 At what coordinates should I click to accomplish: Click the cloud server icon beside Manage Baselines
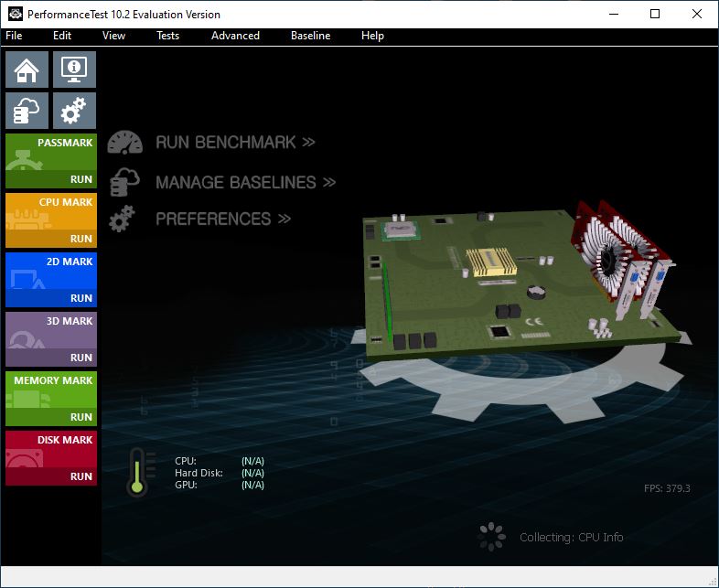124,182
